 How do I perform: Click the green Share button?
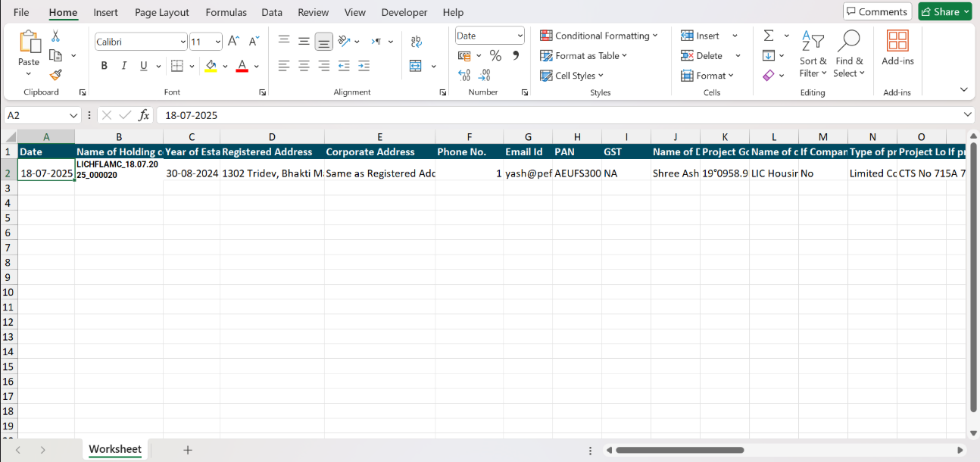(x=944, y=11)
